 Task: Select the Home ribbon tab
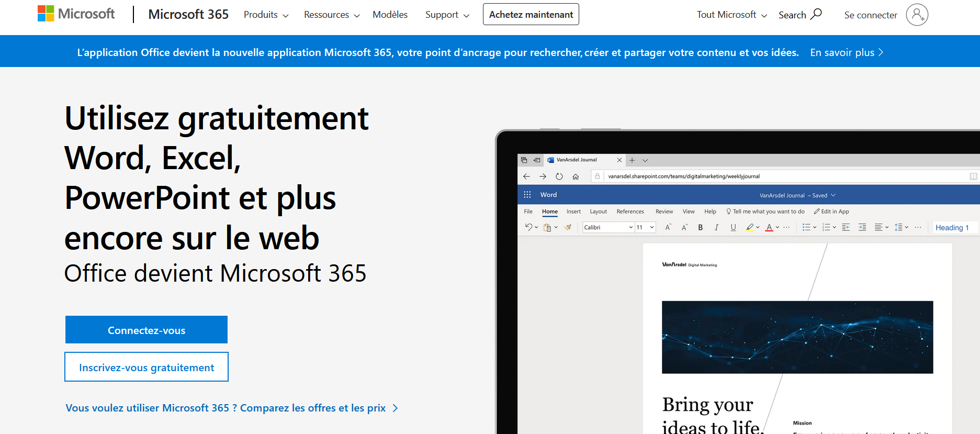pyautogui.click(x=550, y=212)
